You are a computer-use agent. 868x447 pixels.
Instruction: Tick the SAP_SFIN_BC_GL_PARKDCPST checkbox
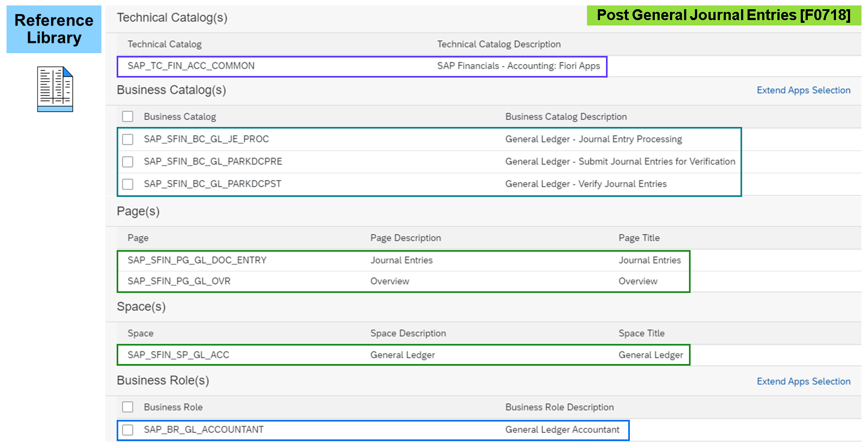tap(127, 184)
